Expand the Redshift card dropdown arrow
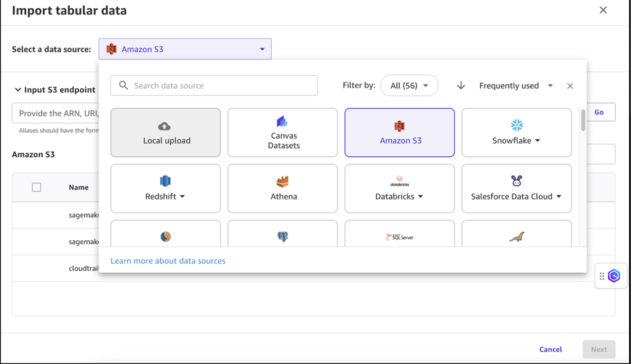Screen dimensions: 631x364 coord(183,197)
